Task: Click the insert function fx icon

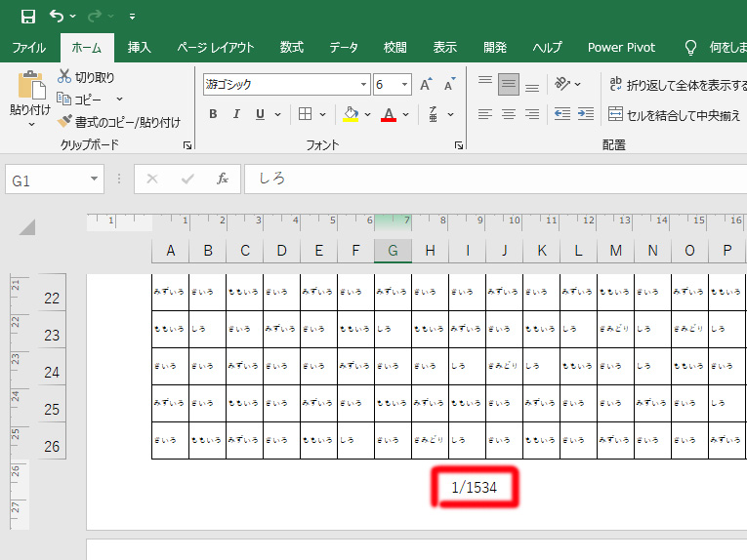Action: [x=223, y=179]
